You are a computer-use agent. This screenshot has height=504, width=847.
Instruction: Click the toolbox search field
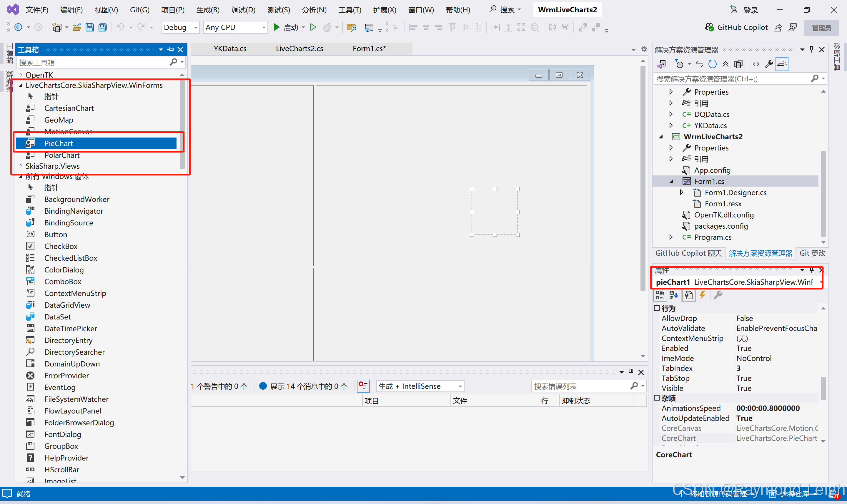click(92, 63)
